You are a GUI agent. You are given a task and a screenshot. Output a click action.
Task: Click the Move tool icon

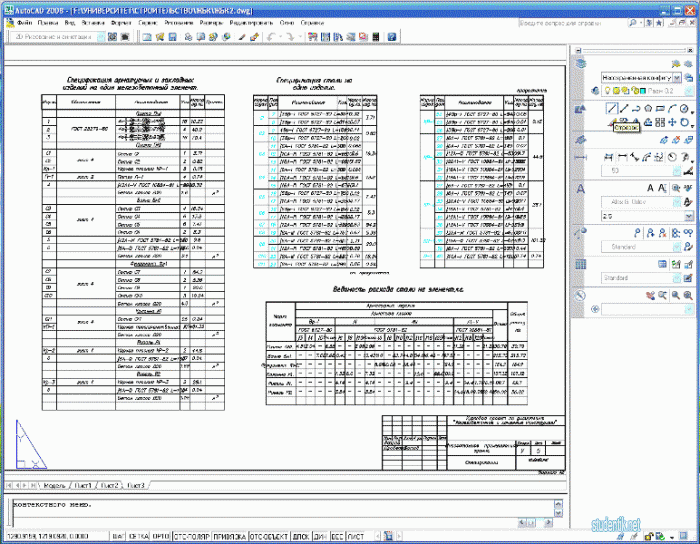(x=672, y=122)
